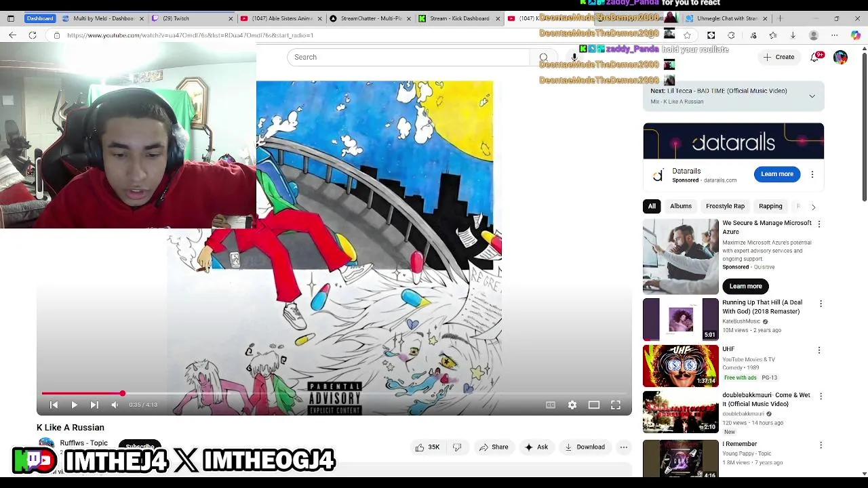Open the UHF movie thumbnail
868x488 pixels.
click(681, 365)
